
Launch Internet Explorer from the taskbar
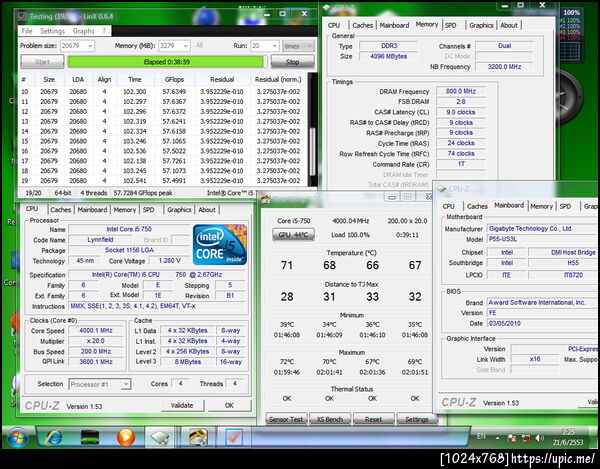pyautogui.click(x=54, y=437)
